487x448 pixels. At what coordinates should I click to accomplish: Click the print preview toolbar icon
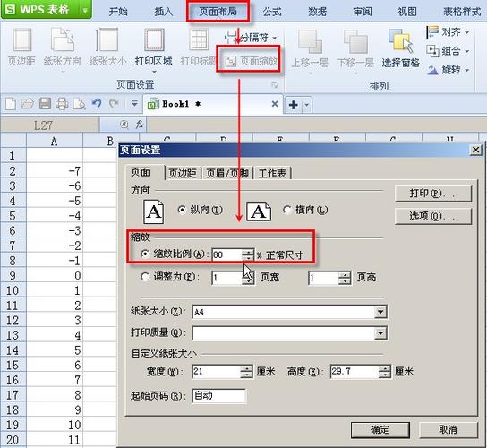click(x=79, y=104)
